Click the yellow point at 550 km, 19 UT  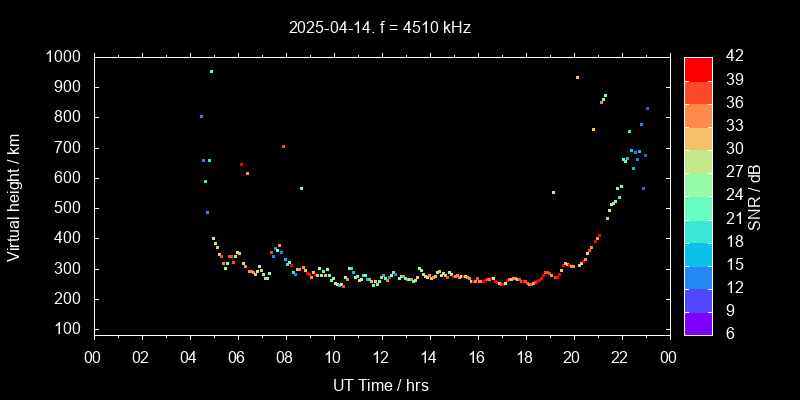(553, 192)
